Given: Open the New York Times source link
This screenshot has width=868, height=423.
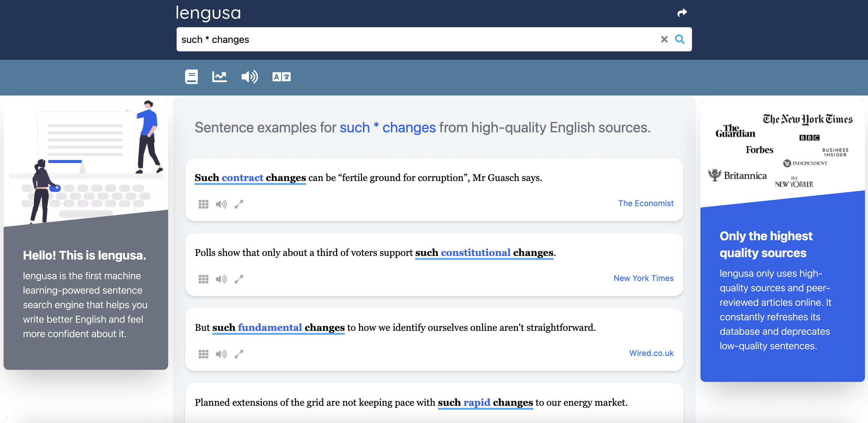Looking at the screenshot, I should pyautogui.click(x=643, y=278).
